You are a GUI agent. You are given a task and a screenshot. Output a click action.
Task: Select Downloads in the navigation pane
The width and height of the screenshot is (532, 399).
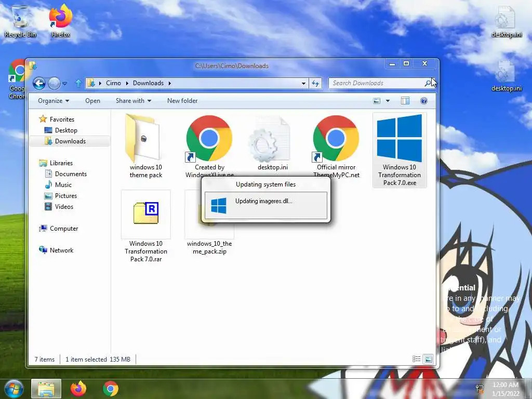[70, 141]
